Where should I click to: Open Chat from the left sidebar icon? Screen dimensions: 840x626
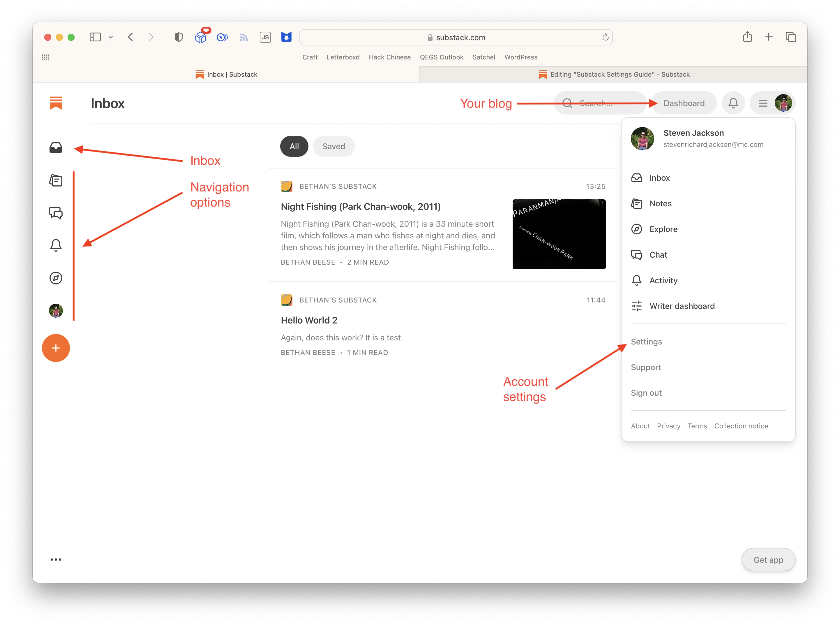coord(56,213)
